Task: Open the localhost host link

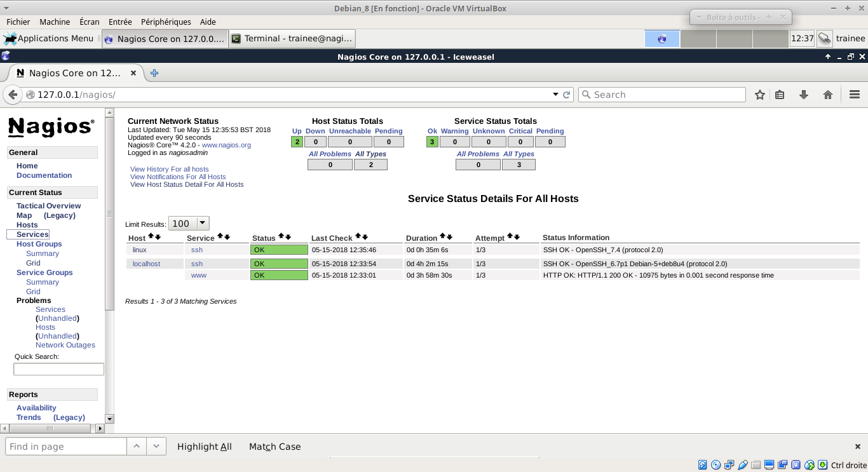Action: (146, 264)
